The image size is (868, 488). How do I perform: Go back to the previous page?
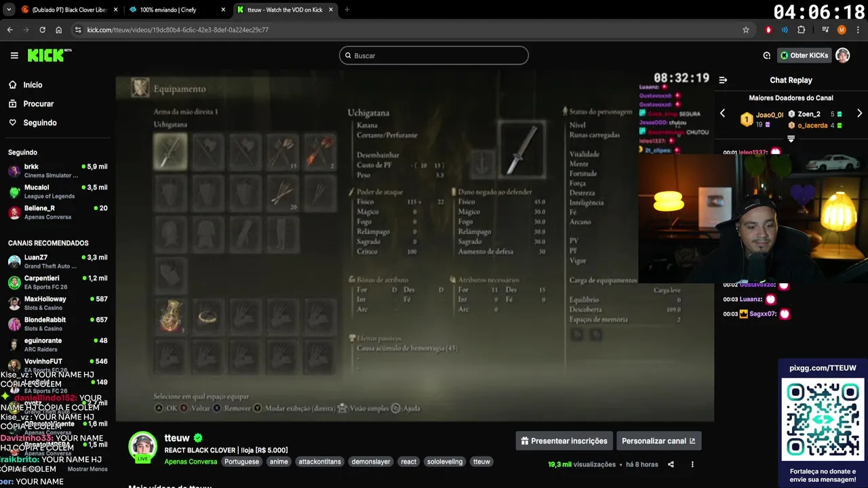pyautogui.click(x=9, y=30)
